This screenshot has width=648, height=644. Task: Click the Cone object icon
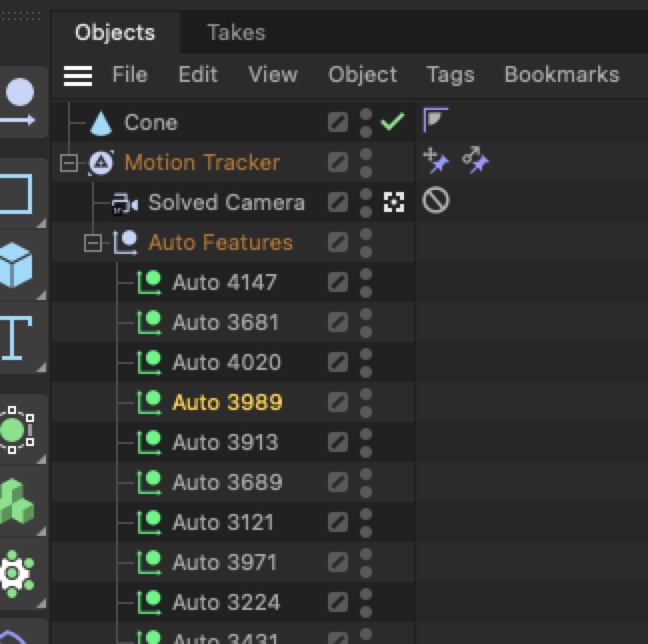101,123
